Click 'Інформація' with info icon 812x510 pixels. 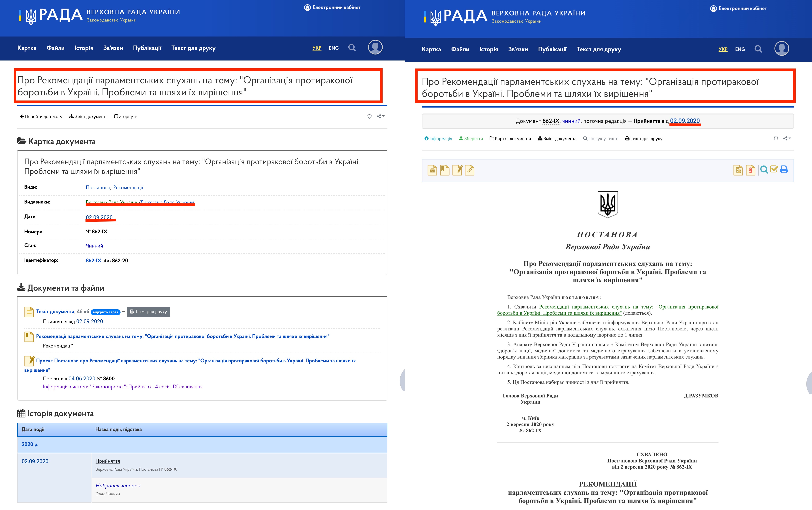[438, 138]
